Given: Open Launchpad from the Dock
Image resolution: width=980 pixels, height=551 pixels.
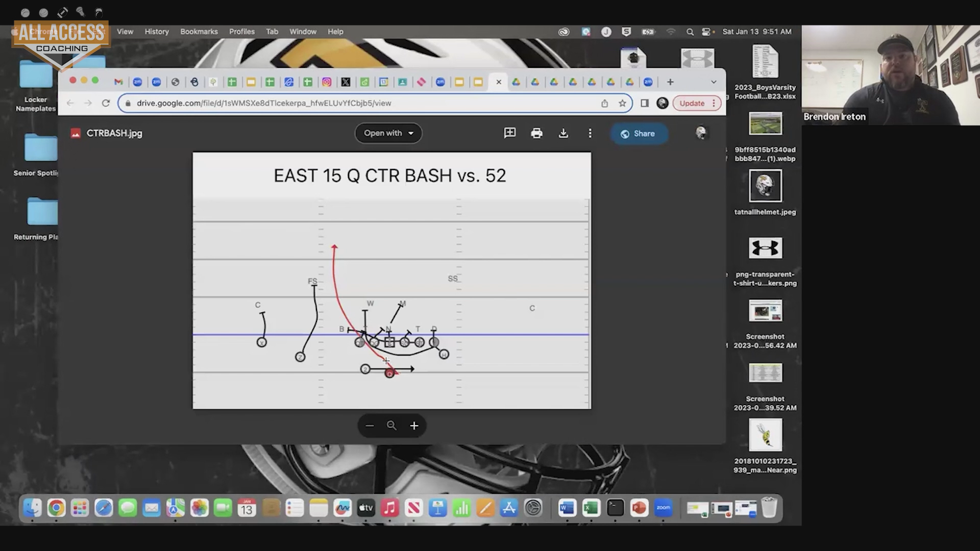Looking at the screenshot, I should coord(80,508).
